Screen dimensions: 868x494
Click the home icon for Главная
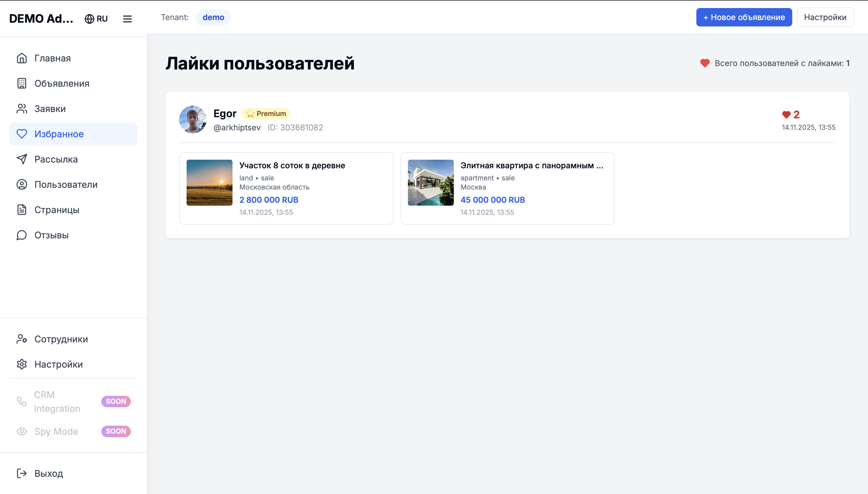point(22,58)
